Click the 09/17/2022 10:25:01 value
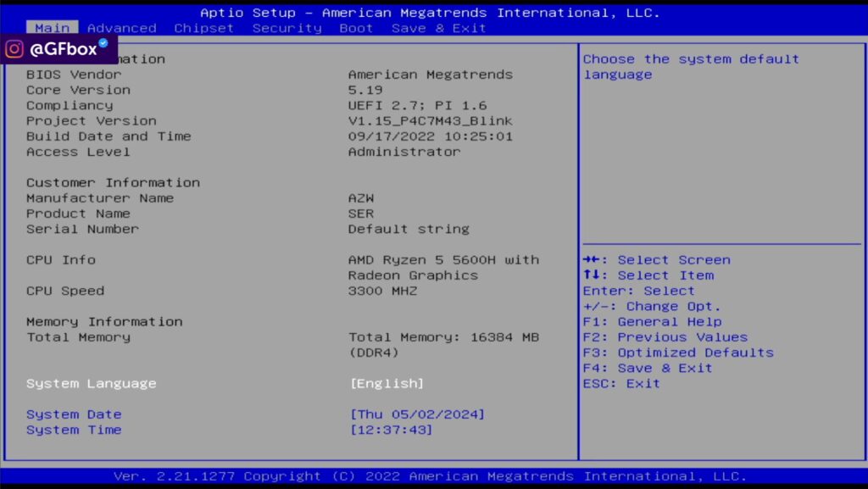Viewport: 868px width, 489px height. tap(430, 136)
